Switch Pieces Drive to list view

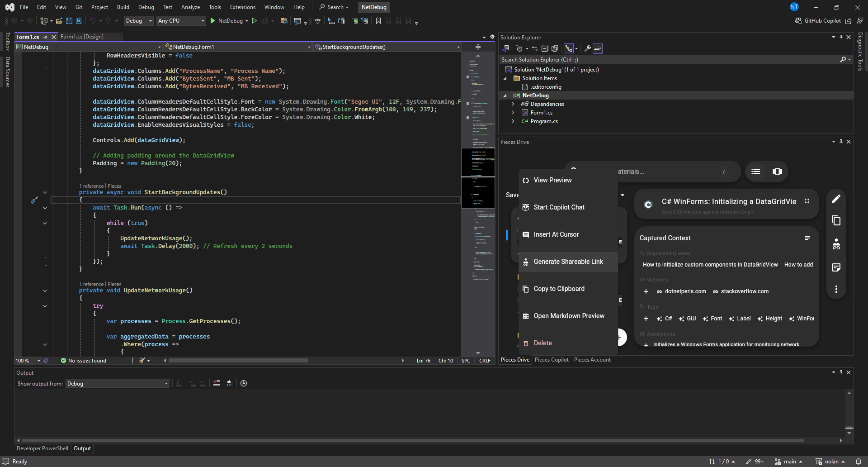(756, 172)
